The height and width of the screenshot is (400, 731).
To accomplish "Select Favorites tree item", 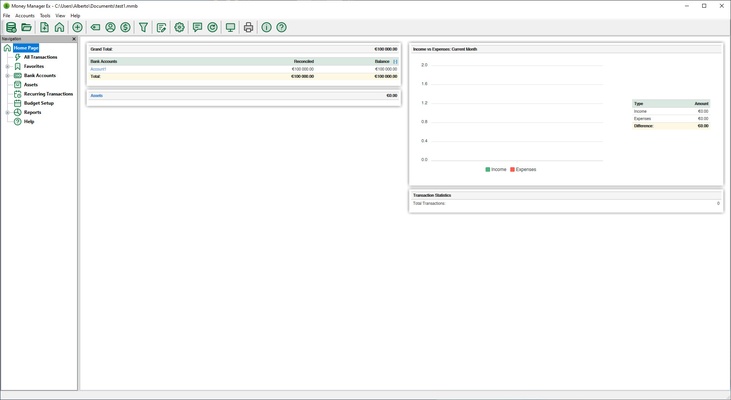I will coord(34,66).
